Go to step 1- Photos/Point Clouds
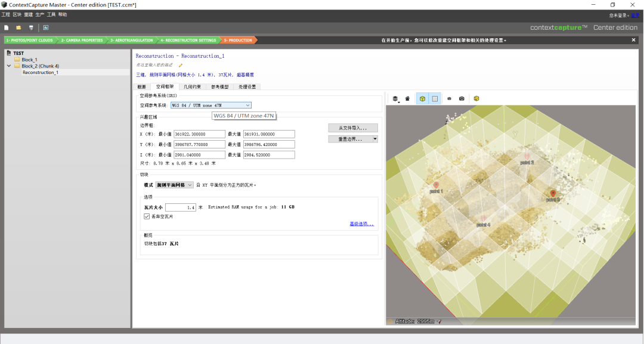The height and width of the screenshot is (344, 644). click(x=30, y=40)
